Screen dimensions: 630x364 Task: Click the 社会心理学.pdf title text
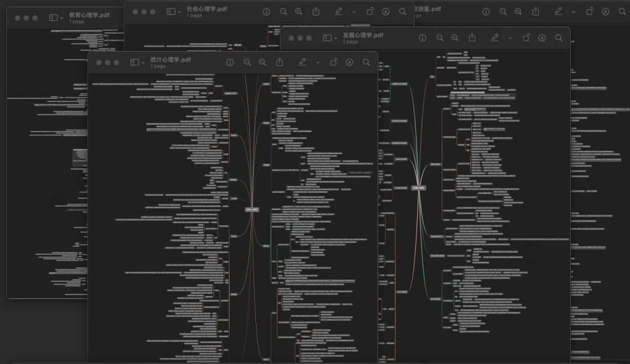point(207,9)
